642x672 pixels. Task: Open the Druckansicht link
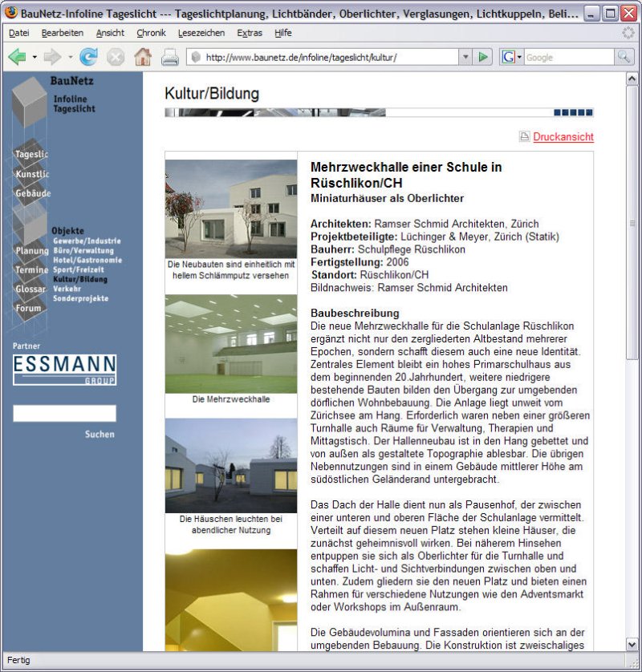coord(563,136)
